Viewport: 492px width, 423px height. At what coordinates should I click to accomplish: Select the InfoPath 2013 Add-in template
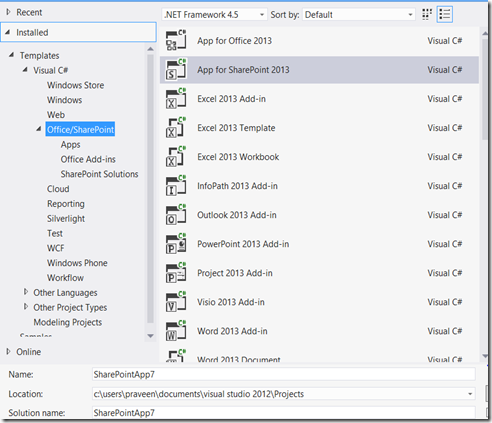coord(319,185)
